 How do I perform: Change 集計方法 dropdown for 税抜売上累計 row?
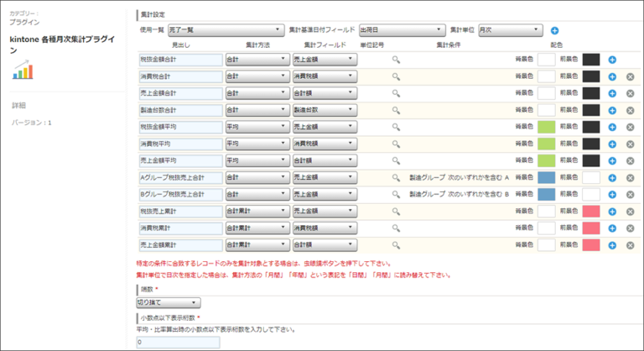coord(257,212)
